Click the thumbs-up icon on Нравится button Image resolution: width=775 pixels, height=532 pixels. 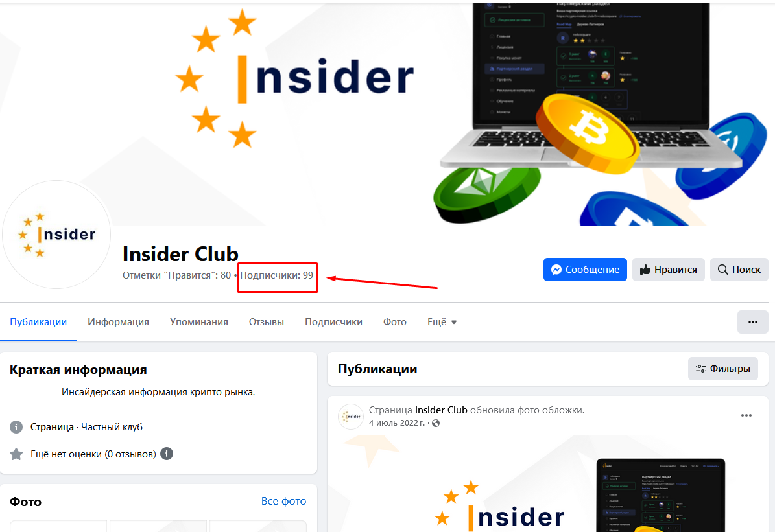645,270
